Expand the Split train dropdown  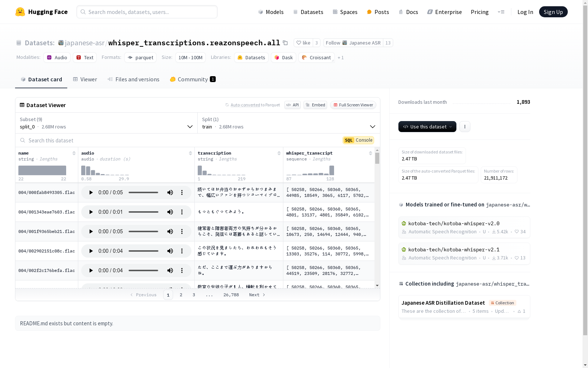click(289, 123)
